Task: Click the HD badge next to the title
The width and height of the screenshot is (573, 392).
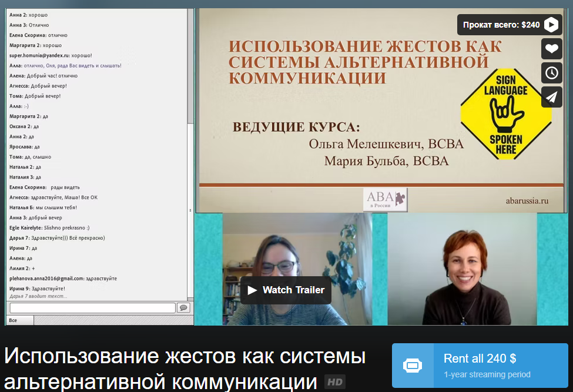Action: 335,382
